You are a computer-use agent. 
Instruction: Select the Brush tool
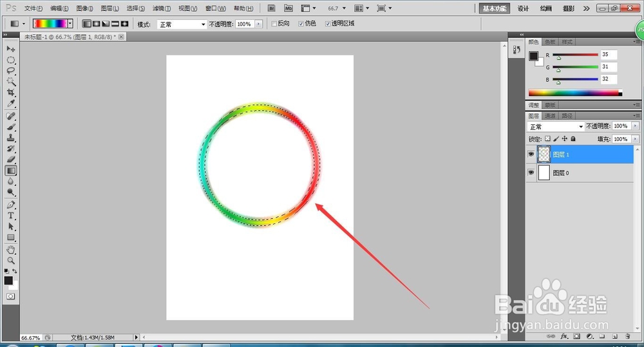coord(11,127)
